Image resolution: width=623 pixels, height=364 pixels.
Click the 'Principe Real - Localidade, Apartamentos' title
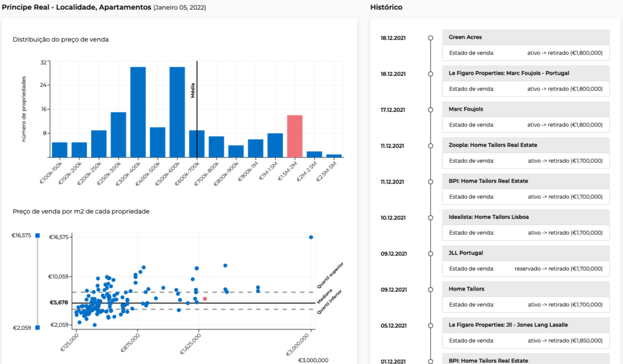(77, 7)
